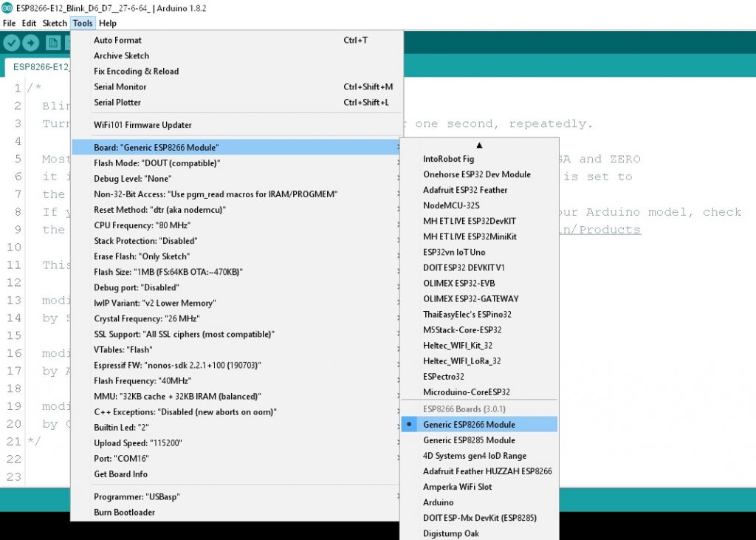The height and width of the screenshot is (540, 756).
Task: Expand Espressif FW: nonos-sdk submenu
Action: click(236, 366)
